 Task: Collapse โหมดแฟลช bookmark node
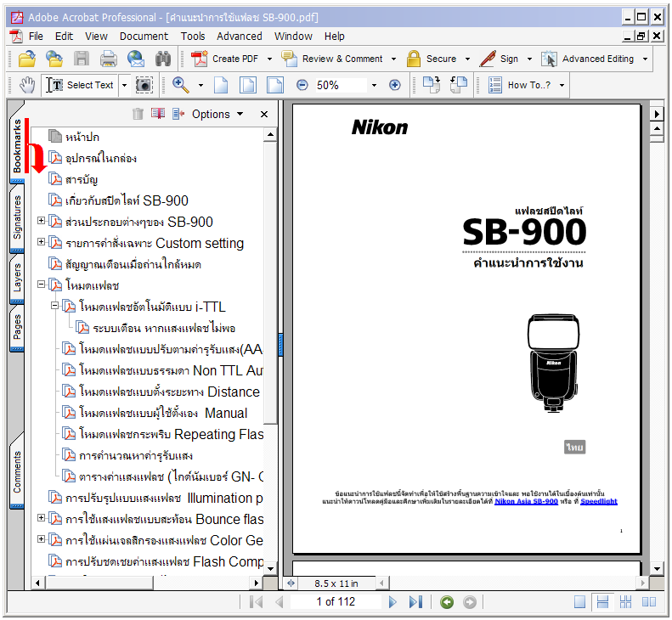point(41,285)
